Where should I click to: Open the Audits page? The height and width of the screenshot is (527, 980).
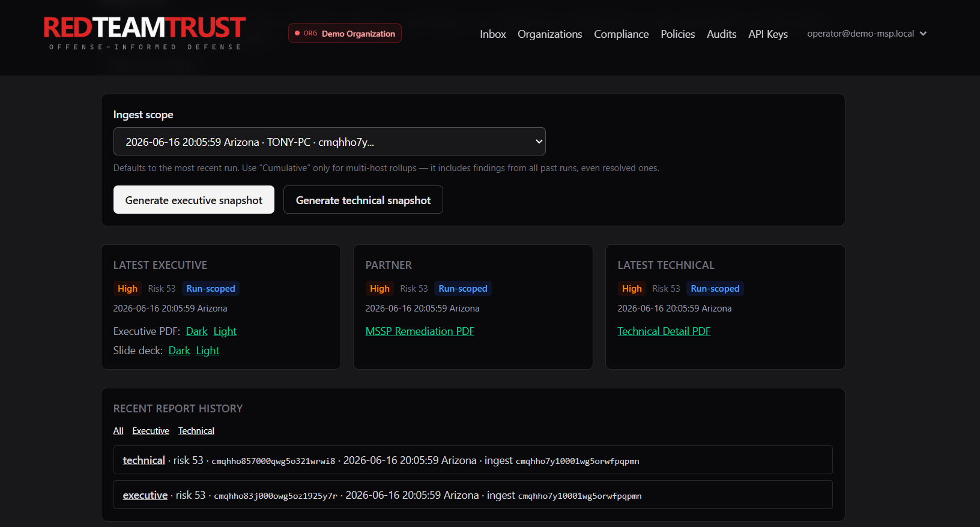pos(721,34)
